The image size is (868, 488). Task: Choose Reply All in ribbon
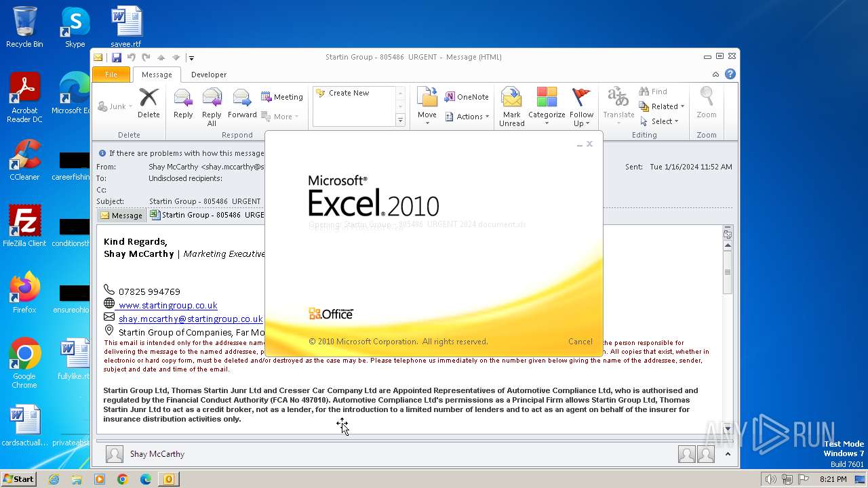(212, 107)
